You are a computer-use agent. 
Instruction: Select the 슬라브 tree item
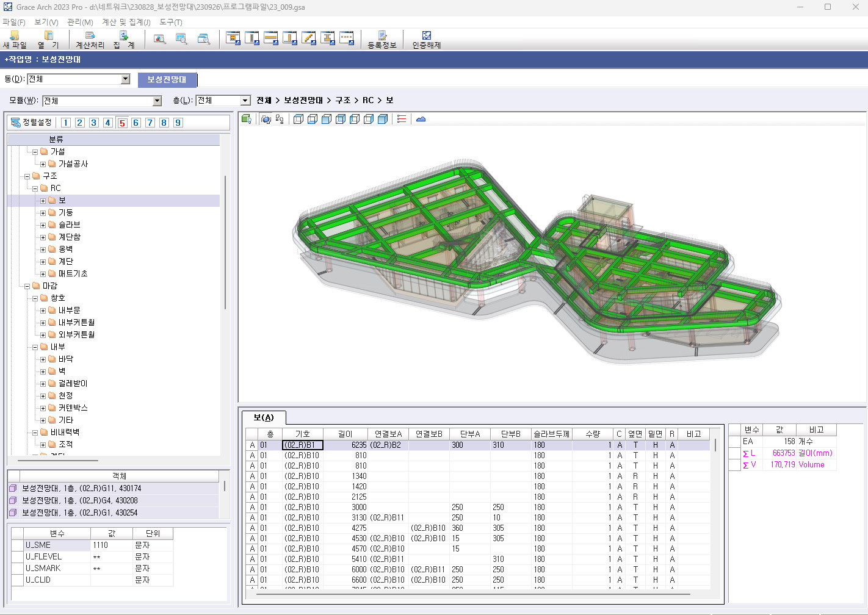click(69, 225)
